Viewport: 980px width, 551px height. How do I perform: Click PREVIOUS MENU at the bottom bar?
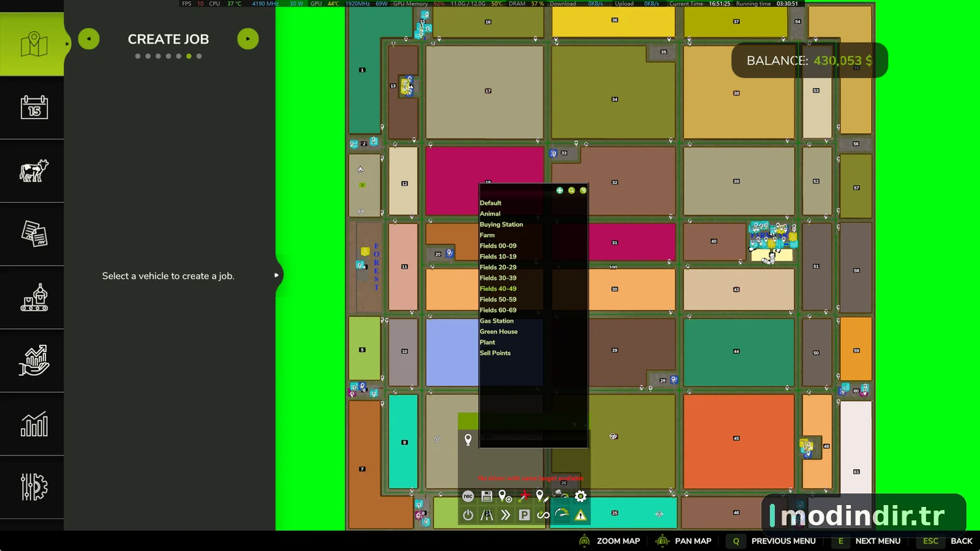772,541
